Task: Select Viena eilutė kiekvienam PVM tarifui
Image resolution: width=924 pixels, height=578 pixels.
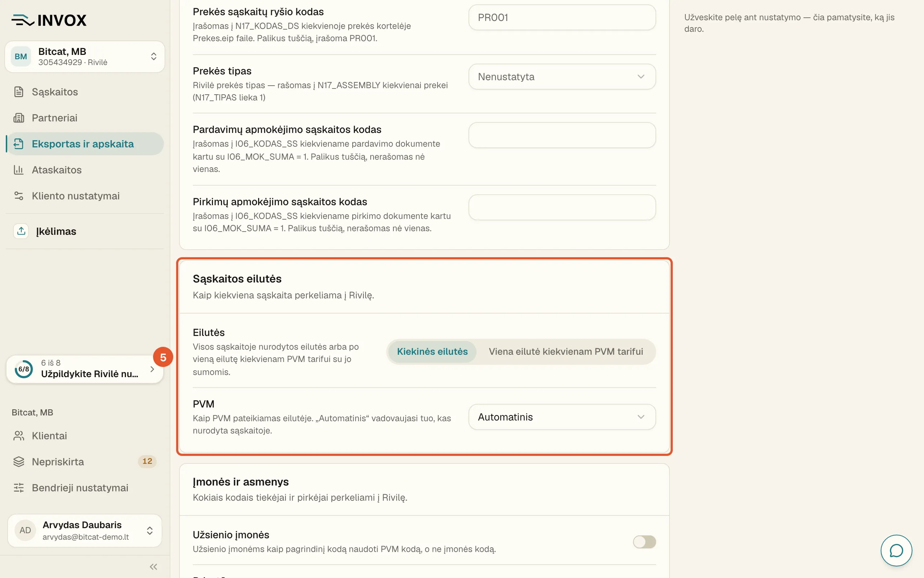Action: click(566, 351)
